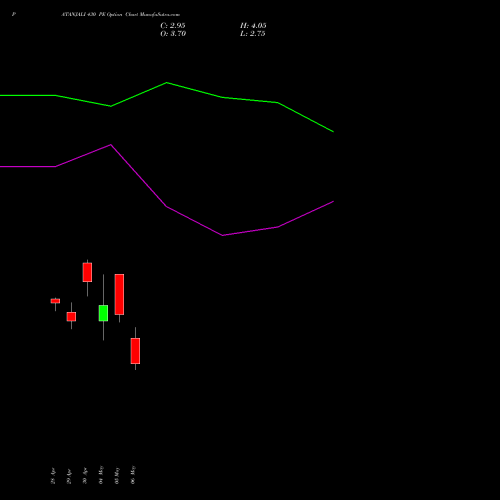
Task: Click the 28 Apr date label
Action: click(x=53, y=476)
